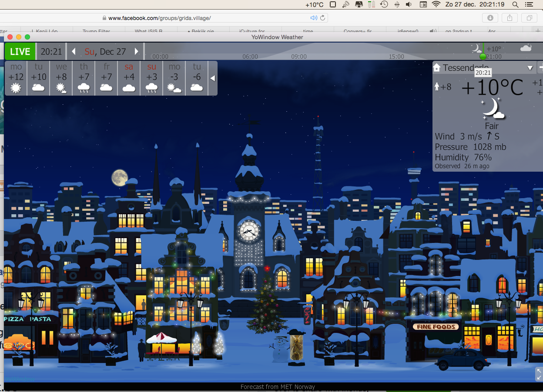Click the home icon beside Tessenderlo

point(437,68)
